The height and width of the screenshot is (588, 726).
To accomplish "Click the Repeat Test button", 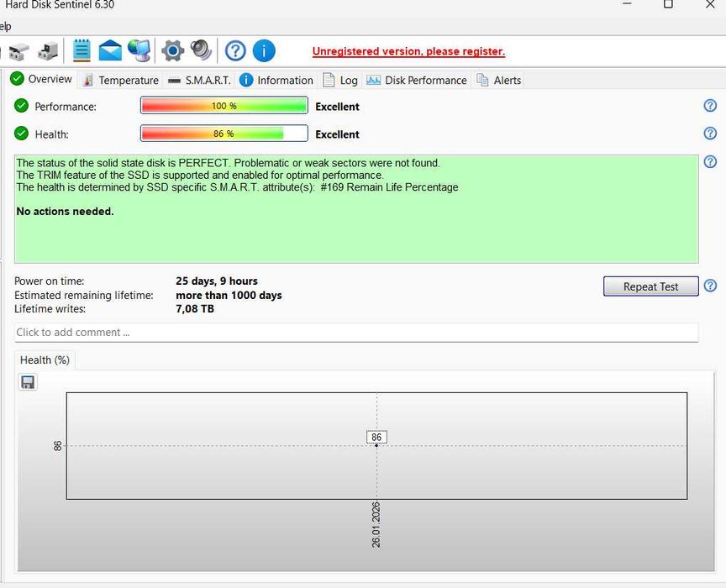I will [x=650, y=286].
